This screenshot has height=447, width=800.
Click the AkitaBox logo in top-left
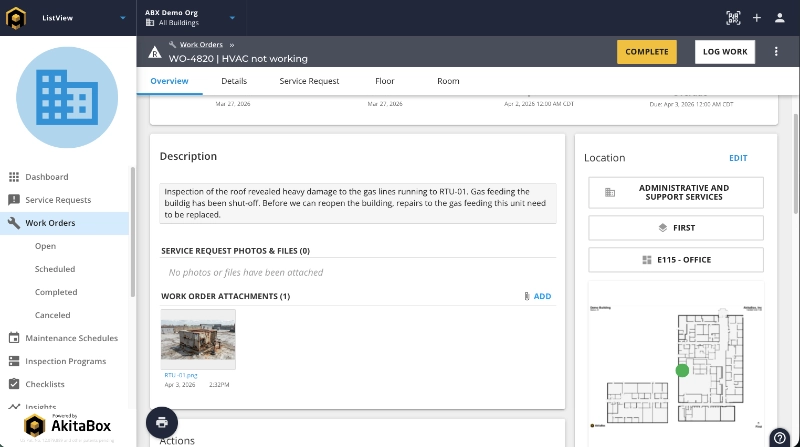17,18
